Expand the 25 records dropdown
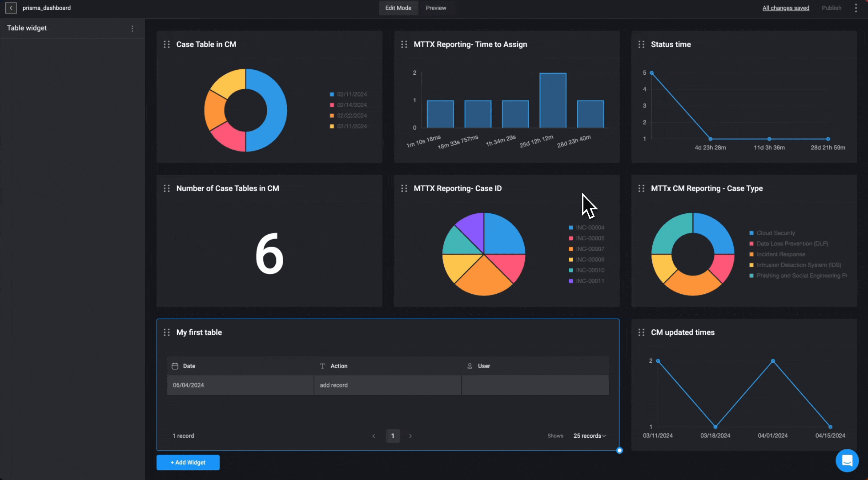Viewport: 868px width, 480px height. (x=590, y=436)
